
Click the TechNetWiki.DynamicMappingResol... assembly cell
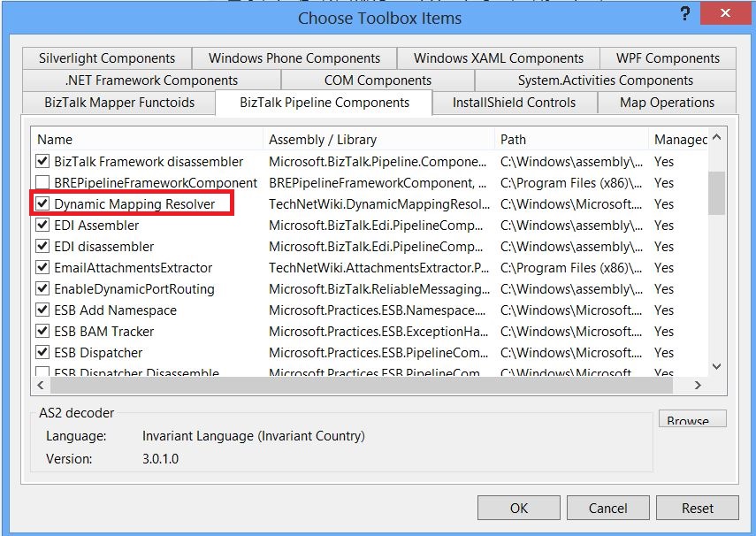pos(379,204)
